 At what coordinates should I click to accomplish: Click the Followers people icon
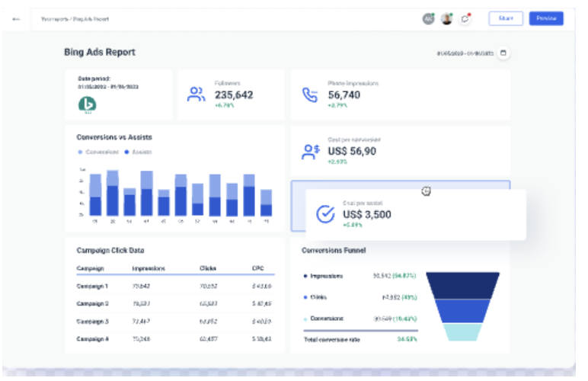196,94
